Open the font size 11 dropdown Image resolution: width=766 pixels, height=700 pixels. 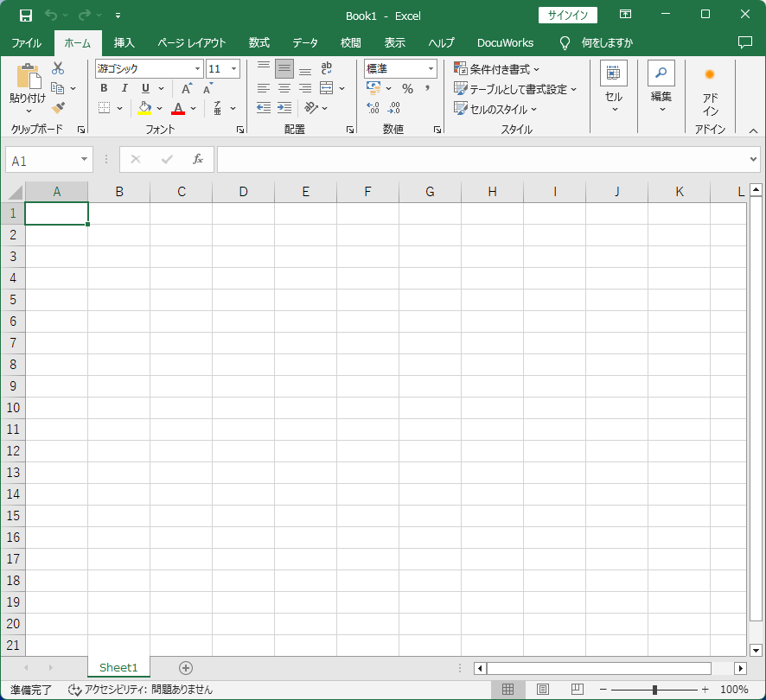234,69
